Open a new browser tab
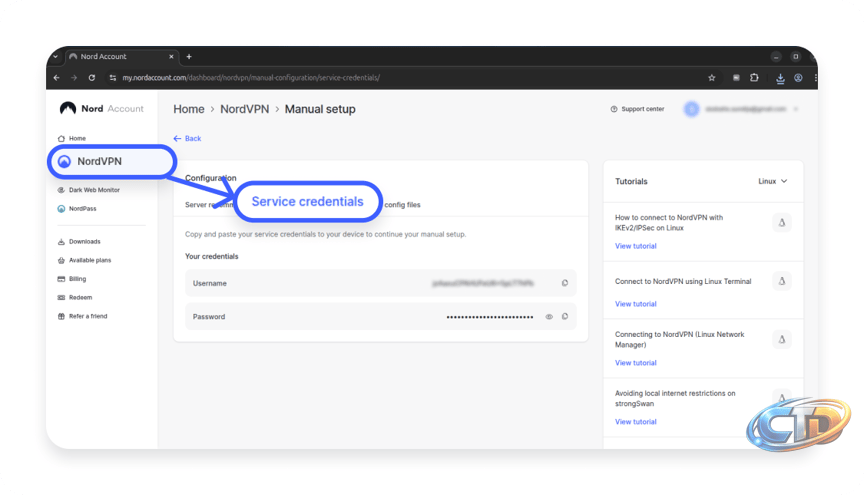864x495 pixels. pos(189,56)
